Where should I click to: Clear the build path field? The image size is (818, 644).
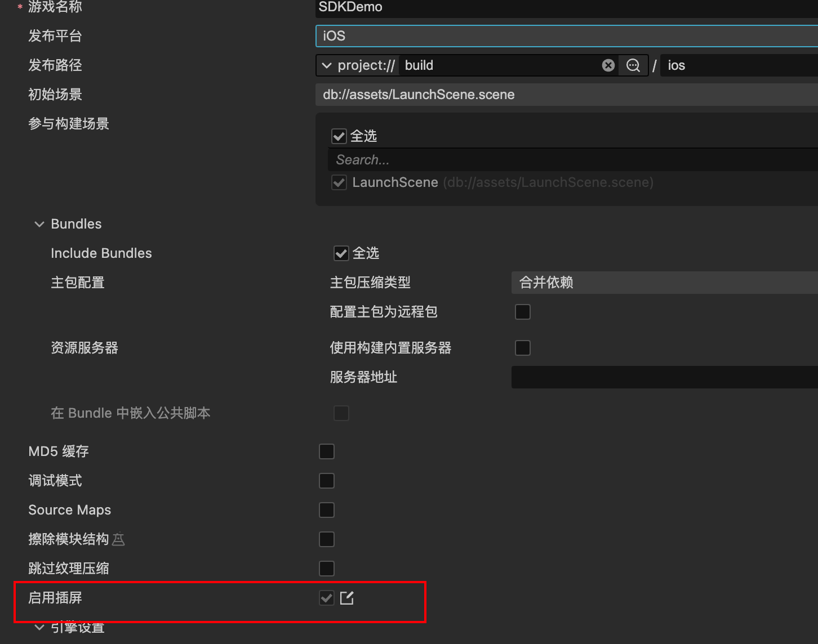608,65
